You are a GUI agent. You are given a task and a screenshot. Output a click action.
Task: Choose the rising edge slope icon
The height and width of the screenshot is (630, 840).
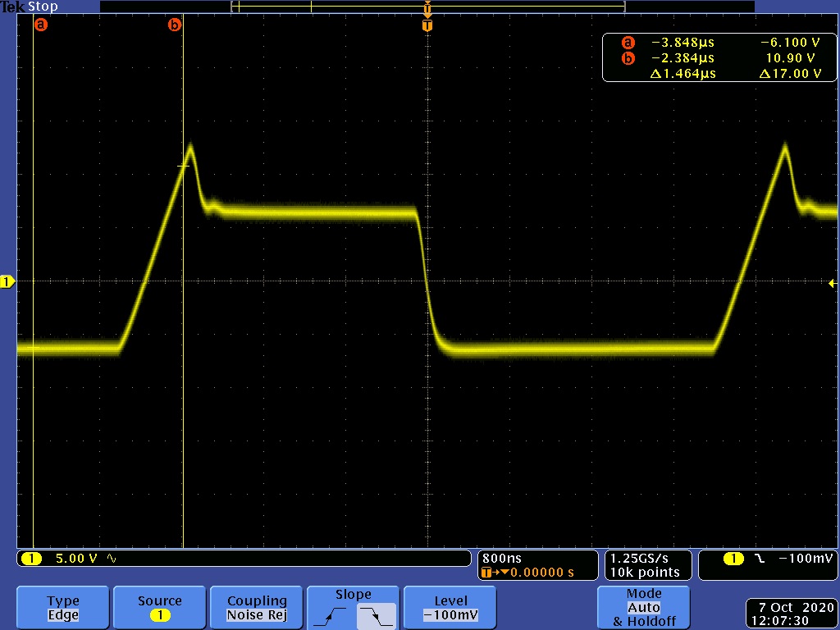point(330,616)
